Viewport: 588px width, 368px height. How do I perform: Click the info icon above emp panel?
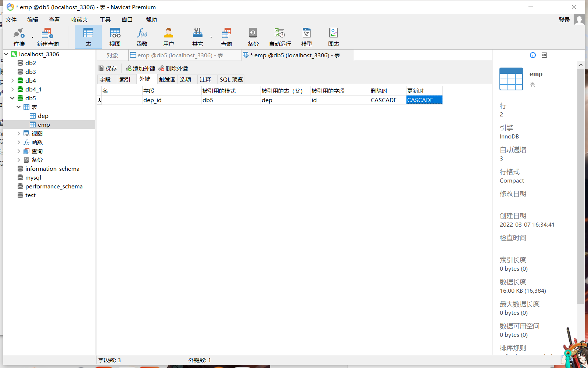[x=533, y=55]
